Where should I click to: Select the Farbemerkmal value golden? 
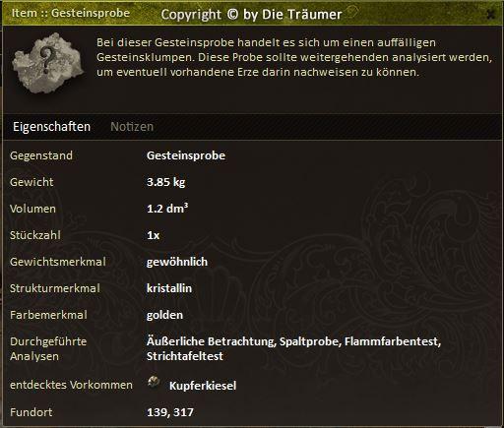click(164, 315)
